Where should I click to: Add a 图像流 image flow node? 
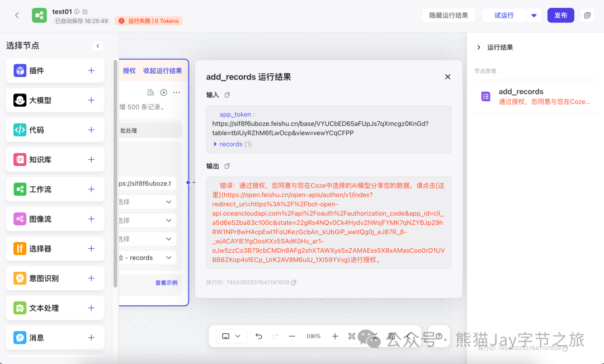[x=91, y=219]
